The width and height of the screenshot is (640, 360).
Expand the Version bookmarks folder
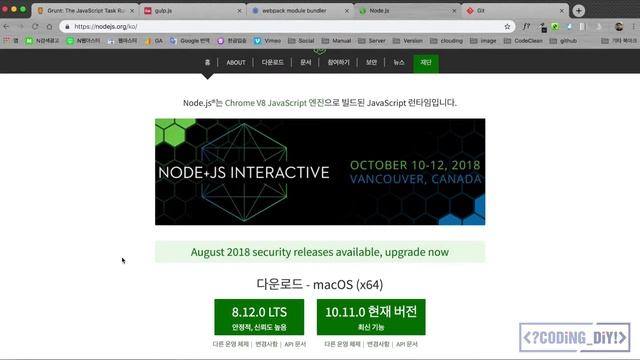click(408, 41)
